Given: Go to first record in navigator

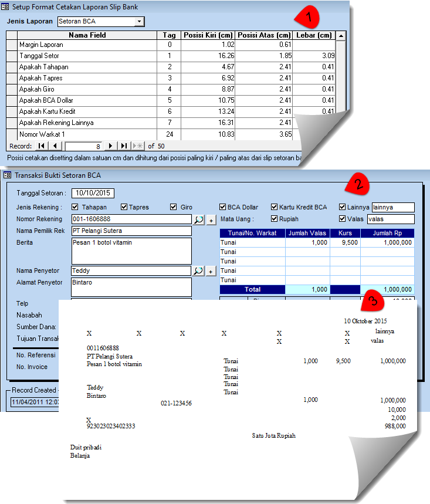Looking at the screenshot, I should (x=41, y=146).
